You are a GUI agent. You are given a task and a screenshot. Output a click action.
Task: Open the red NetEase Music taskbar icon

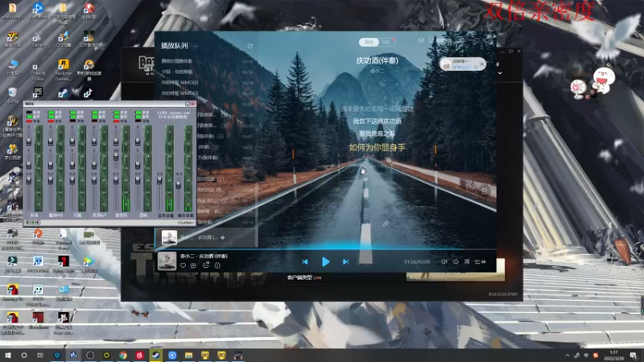pyautogui.click(x=139, y=356)
